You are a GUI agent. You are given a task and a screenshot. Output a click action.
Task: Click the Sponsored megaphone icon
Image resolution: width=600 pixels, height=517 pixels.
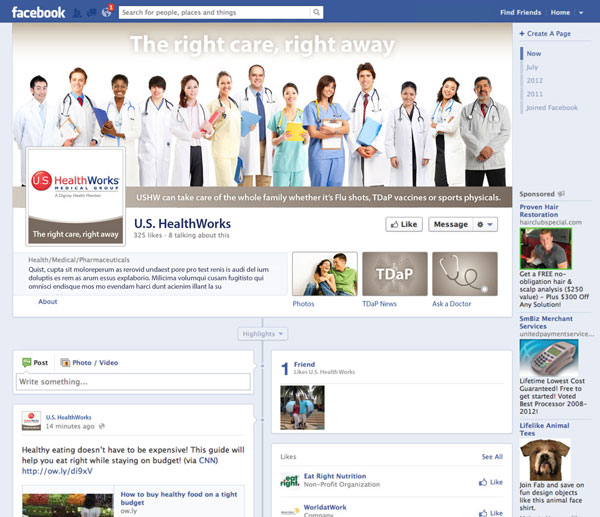tap(561, 194)
